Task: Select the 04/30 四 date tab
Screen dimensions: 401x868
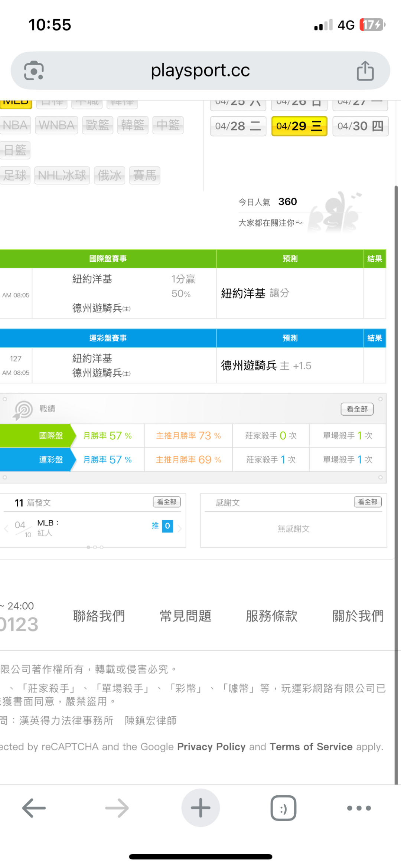Action: point(360,126)
